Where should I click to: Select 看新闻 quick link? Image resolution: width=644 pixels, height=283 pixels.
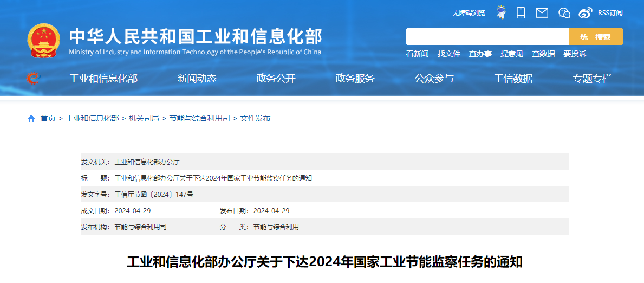(417, 54)
